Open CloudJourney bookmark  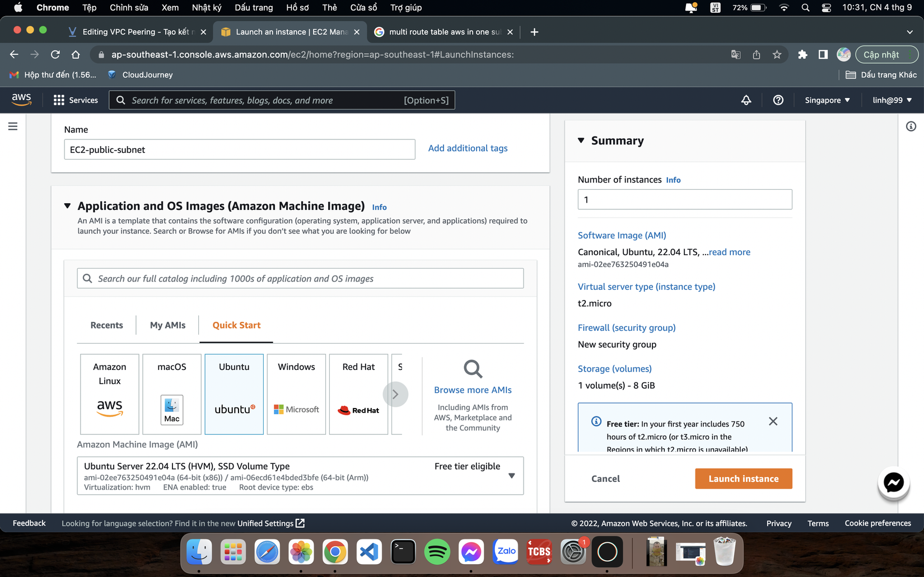[140, 74]
